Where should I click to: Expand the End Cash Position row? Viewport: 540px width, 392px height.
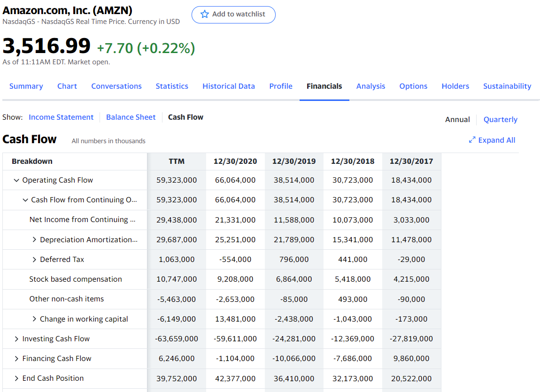click(16, 378)
